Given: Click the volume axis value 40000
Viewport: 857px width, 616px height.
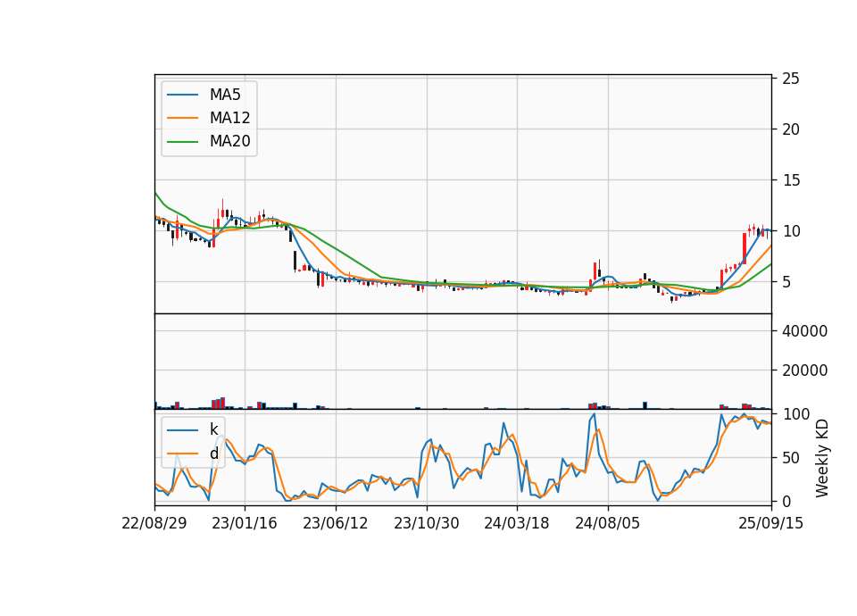Looking at the screenshot, I should click(x=804, y=331).
